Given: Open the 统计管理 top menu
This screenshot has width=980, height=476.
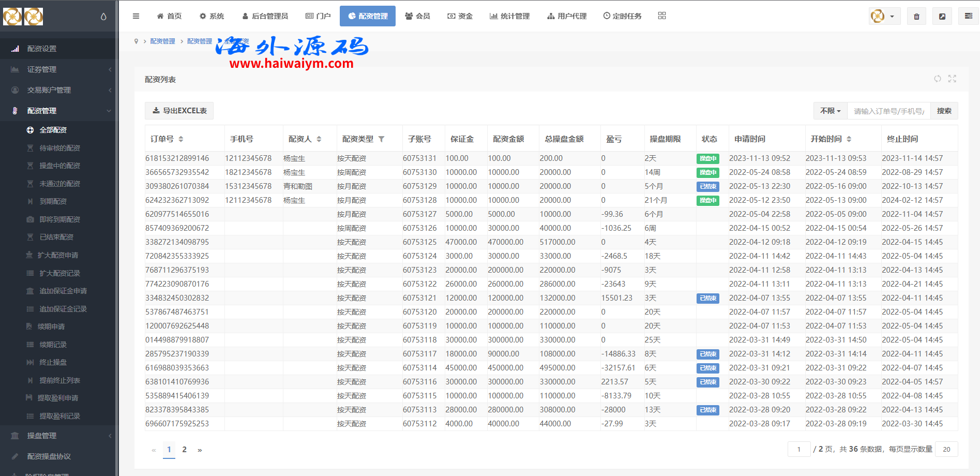Looking at the screenshot, I should [509, 16].
